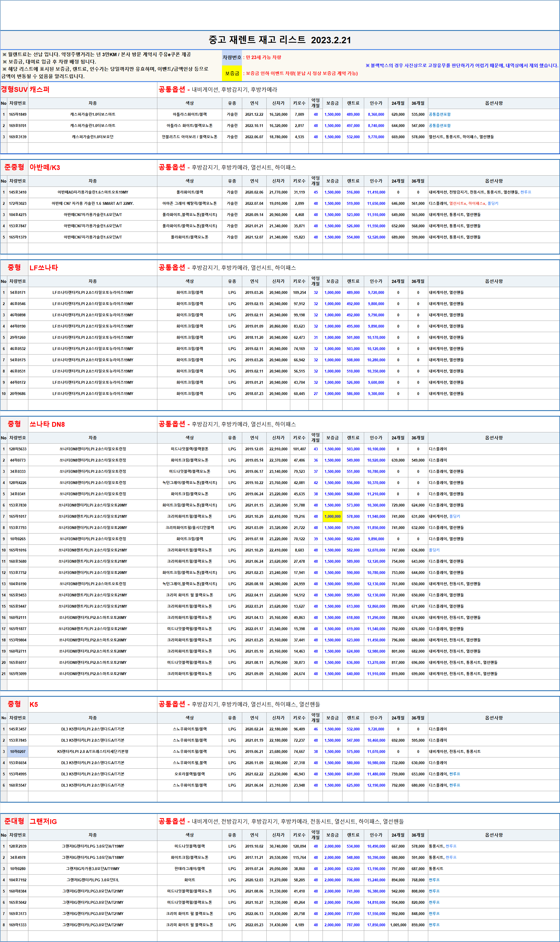Select the yellow-highlighted deposit 1,000,000
The image size is (560, 942).
tap(332, 516)
